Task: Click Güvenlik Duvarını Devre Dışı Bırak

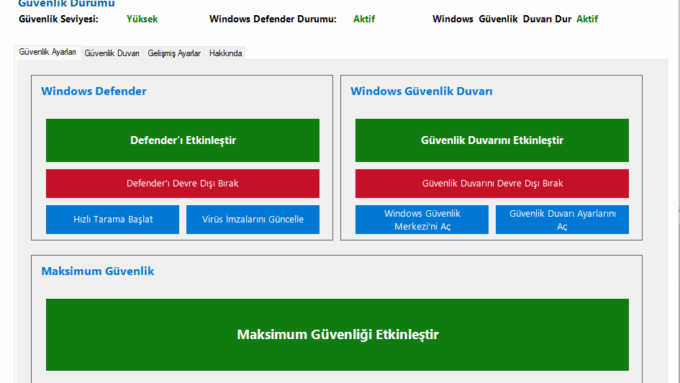Action: click(x=492, y=183)
